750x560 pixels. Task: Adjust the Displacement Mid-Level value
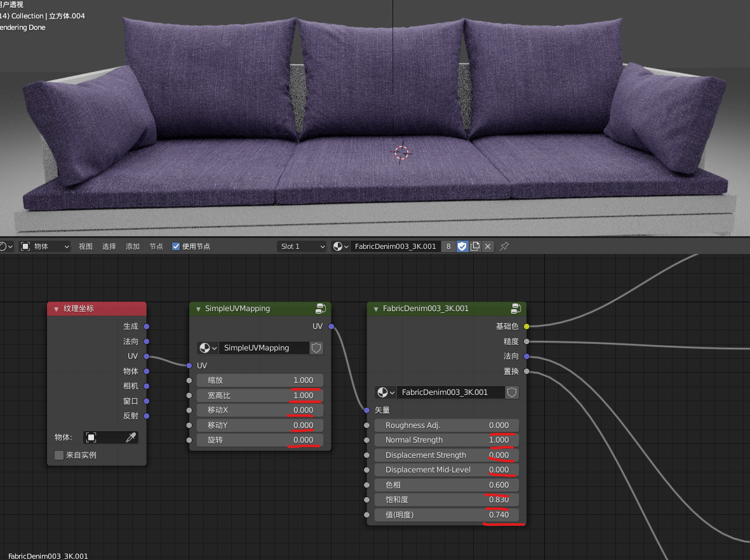coord(446,470)
